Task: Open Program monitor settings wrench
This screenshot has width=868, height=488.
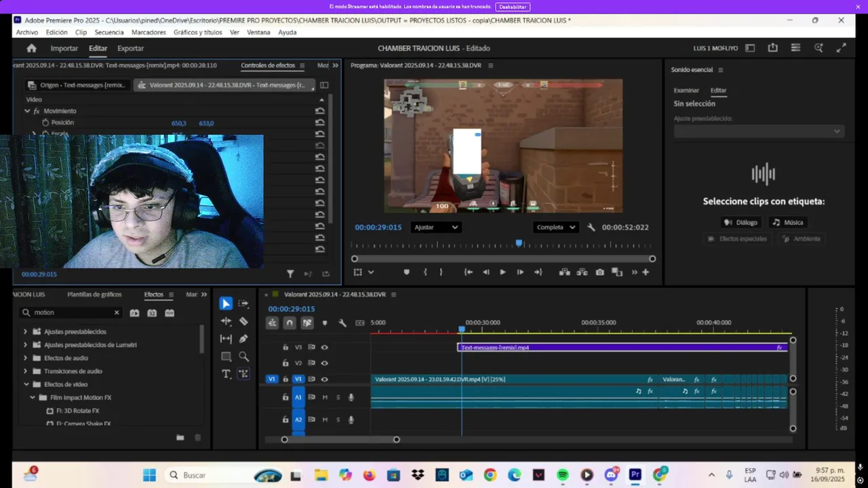Action: click(x=591, y=228)
